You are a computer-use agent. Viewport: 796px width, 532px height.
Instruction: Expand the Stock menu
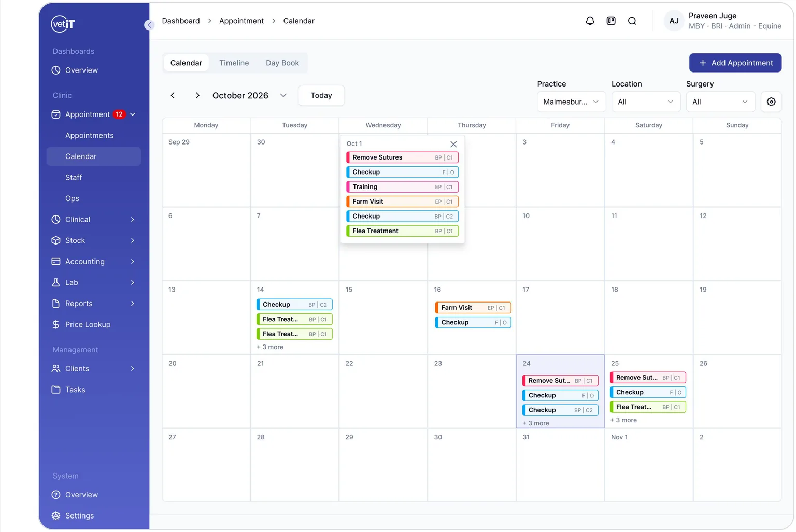tap(94, 240)
